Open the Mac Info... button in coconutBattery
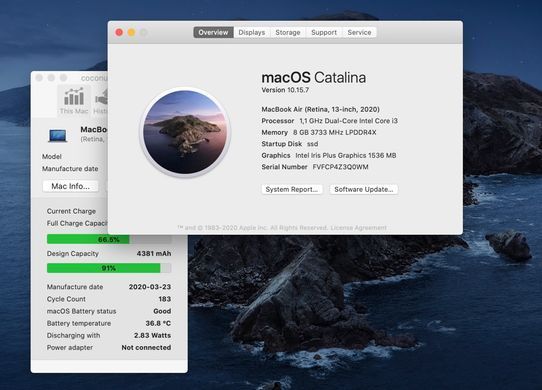The width and height of the screenshot is (542, 390). (x=71, y=186)
